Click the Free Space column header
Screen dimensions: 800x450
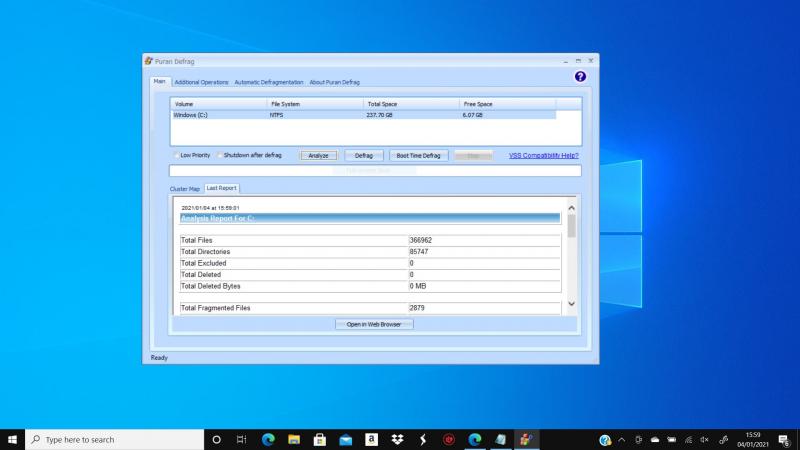coord(508,104)
